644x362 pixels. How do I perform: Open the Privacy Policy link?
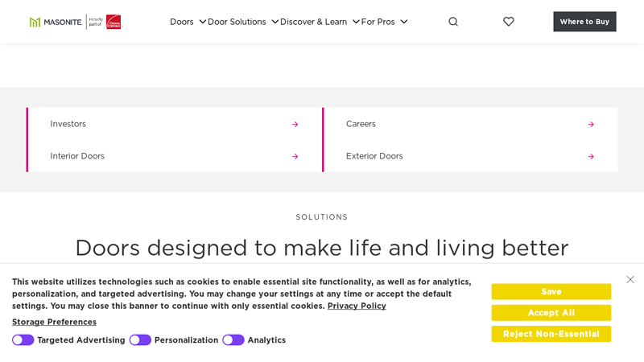pos(357,306)
